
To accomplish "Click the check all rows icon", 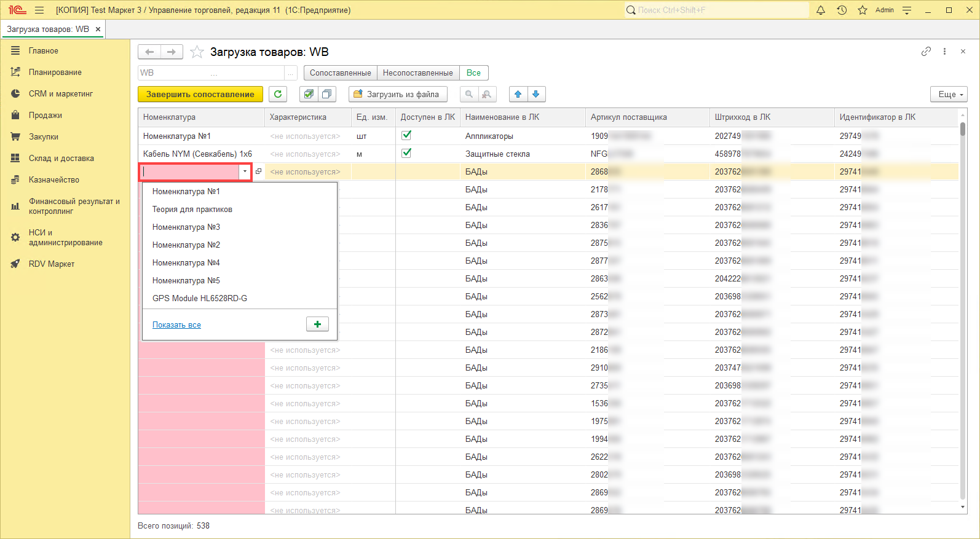I will click(309, 94).
